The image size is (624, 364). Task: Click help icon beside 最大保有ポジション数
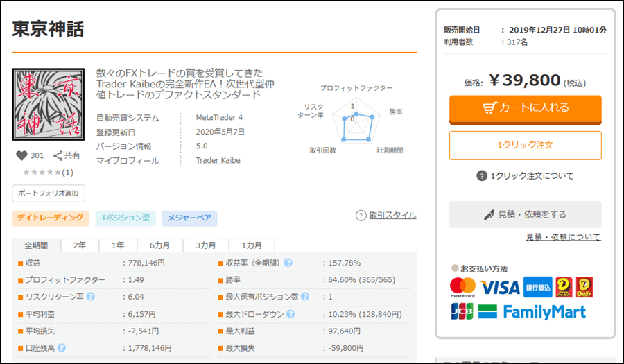(x=304, y=297)
